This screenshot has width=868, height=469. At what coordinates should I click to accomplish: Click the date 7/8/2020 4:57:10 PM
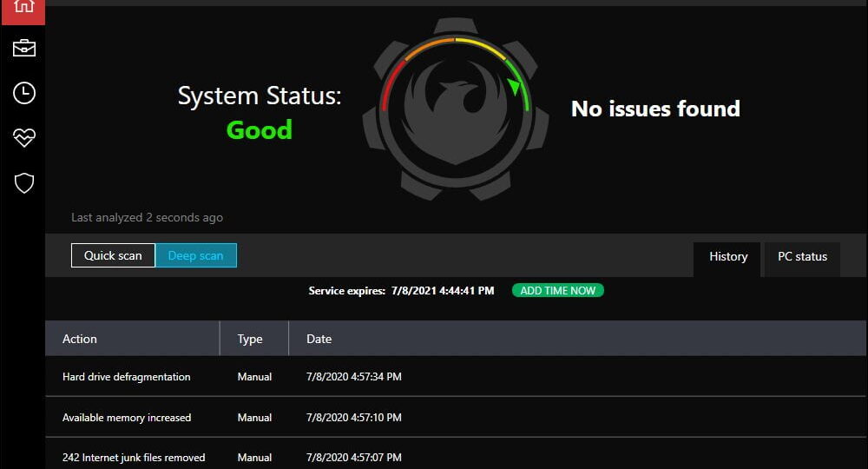tap(354, 418)
